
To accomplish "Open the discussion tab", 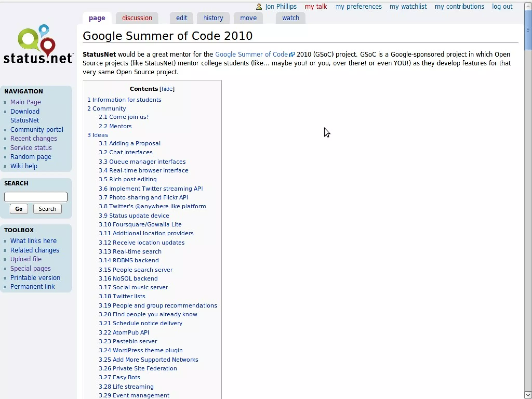I will [x=137, y=18].
